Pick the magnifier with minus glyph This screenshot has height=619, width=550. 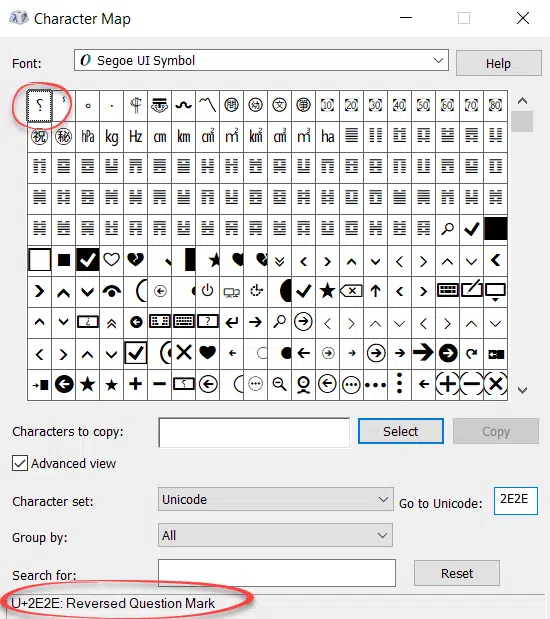click(x=280, y=384)
